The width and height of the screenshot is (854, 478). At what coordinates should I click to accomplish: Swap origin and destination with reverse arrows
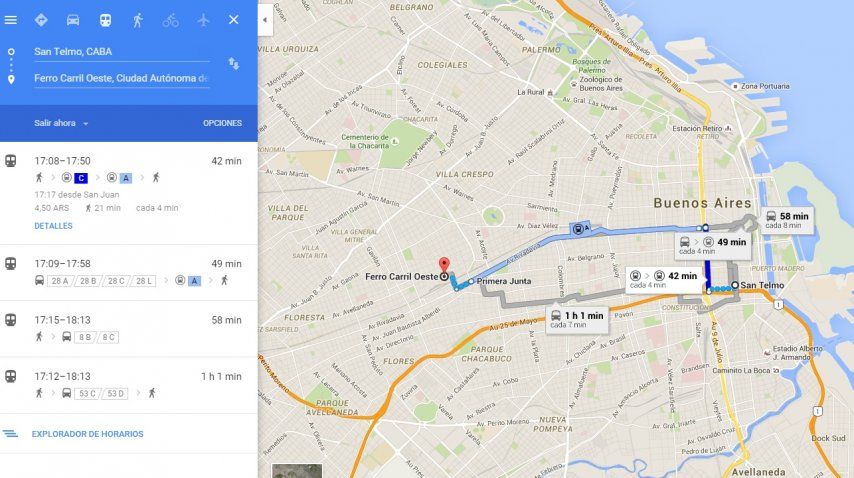pyautogui.click(x=234, y=64)
